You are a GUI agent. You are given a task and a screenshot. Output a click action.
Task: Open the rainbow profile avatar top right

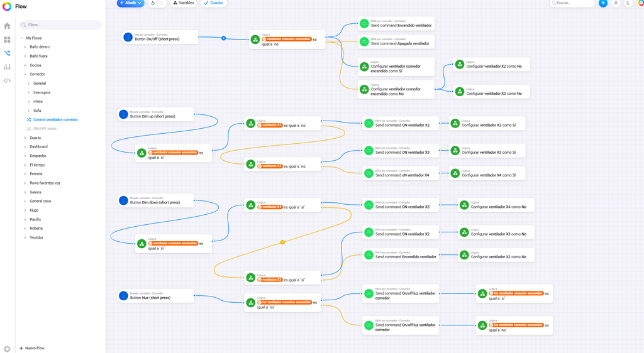641,3
